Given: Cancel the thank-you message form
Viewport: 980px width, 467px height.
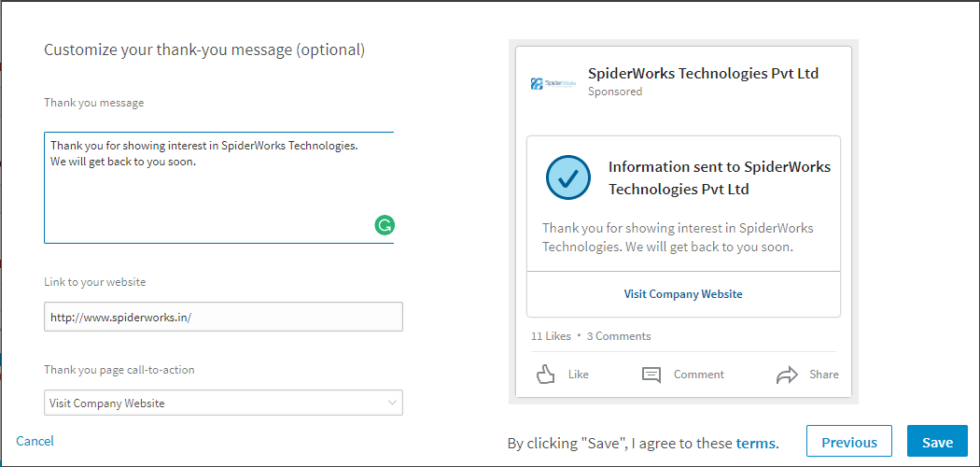Looking at the screenshot, I should click(35, 441).
